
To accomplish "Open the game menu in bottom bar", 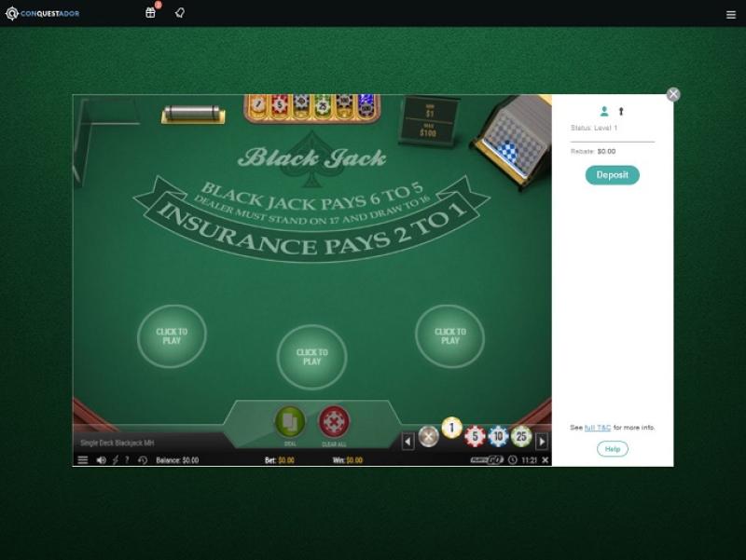I will point(83,460).
